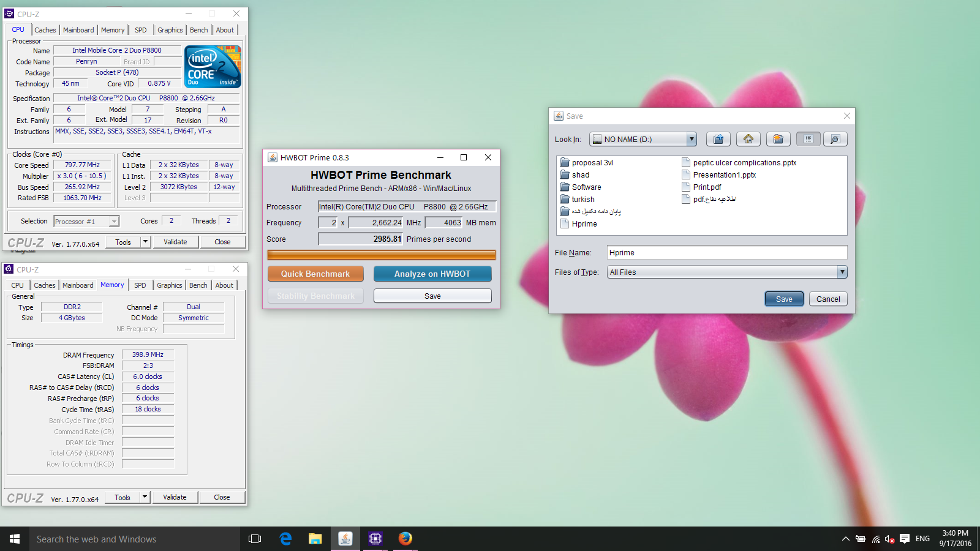Open the 'Files of Type' dropdown
This screenshot has height=551, width=980.
842,272
